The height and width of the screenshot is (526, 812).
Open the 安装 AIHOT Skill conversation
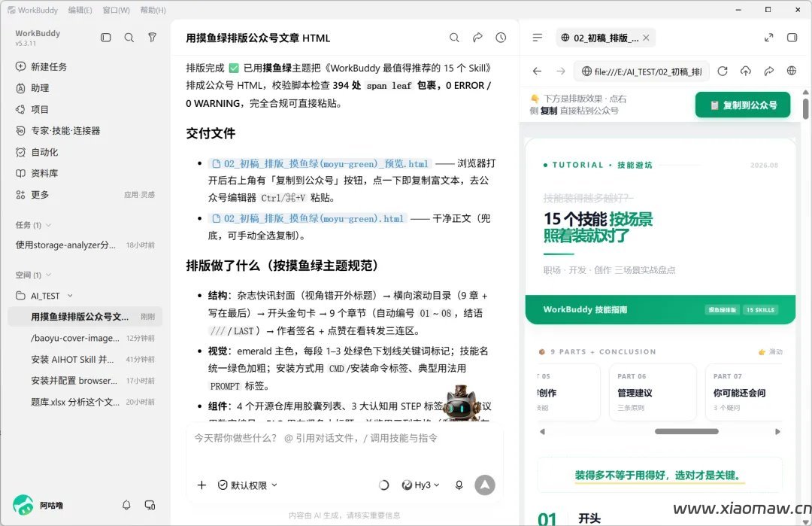(86, 359)
